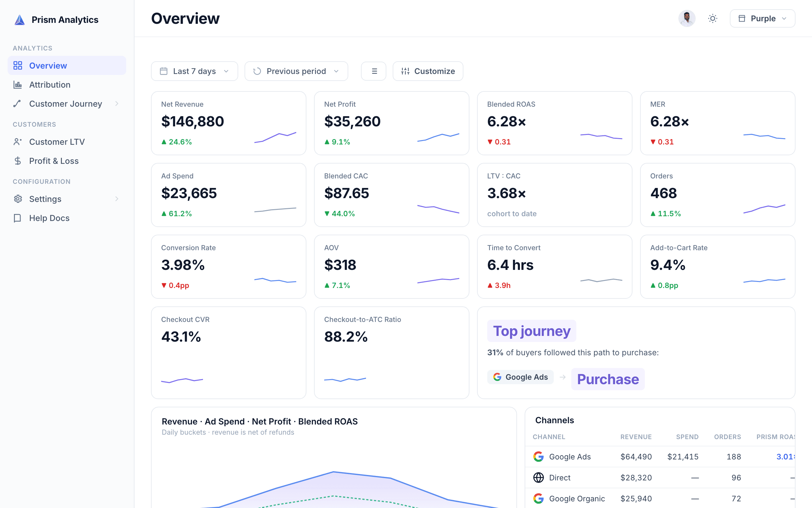Click the Customer Journey route icon
812x508 pixels.
[x=17, y=104]
